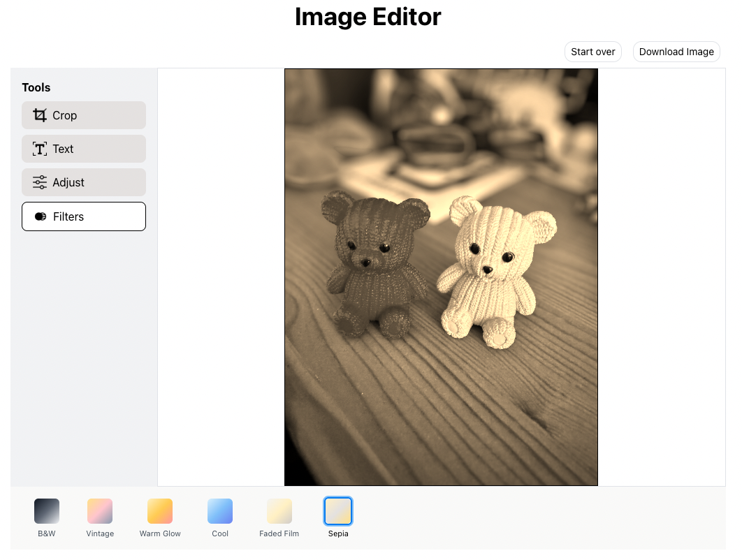Click the B&W filter thumbnail preview
Screen dimensions: 742x560
pyautogui.click(x=46, y=511)
